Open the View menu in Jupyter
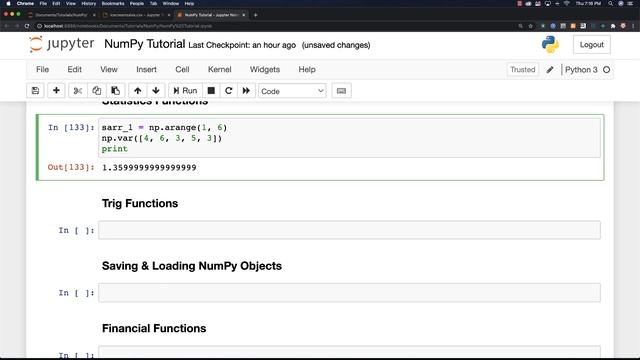The width and height of the screenshot is (640, 360). pyautogui.click(x=109, y=69)
